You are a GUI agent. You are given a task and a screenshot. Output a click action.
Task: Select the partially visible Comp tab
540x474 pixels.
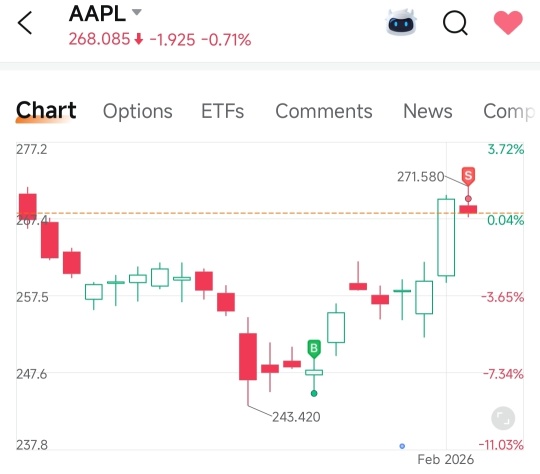click(x=509, y=112)
